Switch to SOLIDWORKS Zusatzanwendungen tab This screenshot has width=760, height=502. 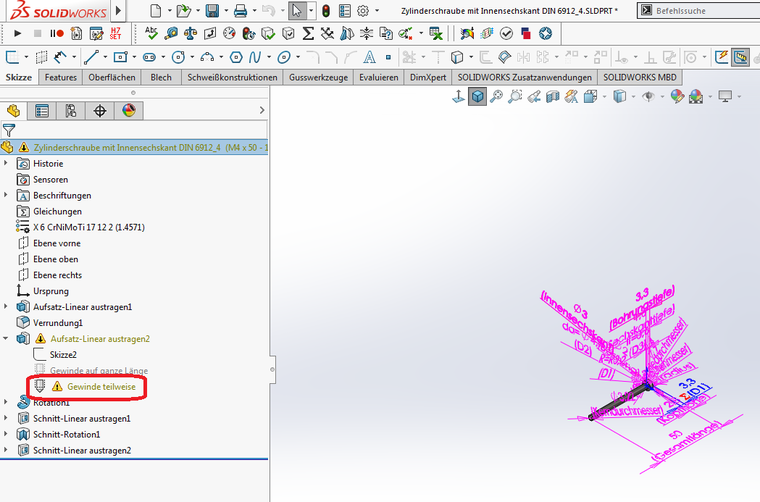[524, 77]
